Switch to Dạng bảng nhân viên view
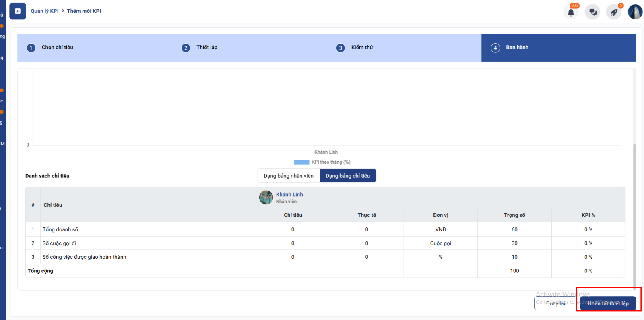 (x=288, y=176)
